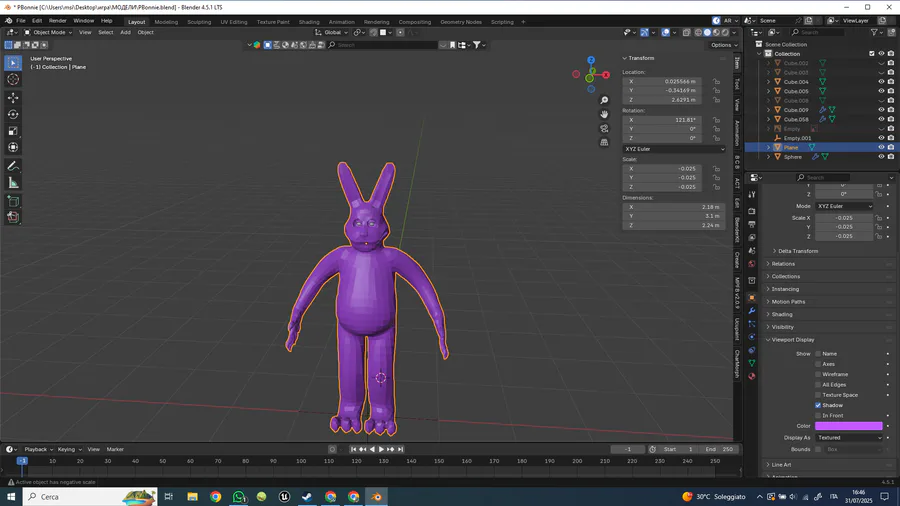Open Steam from the taskbar
The height and width of the screenshot is (506, 900).
307,497
